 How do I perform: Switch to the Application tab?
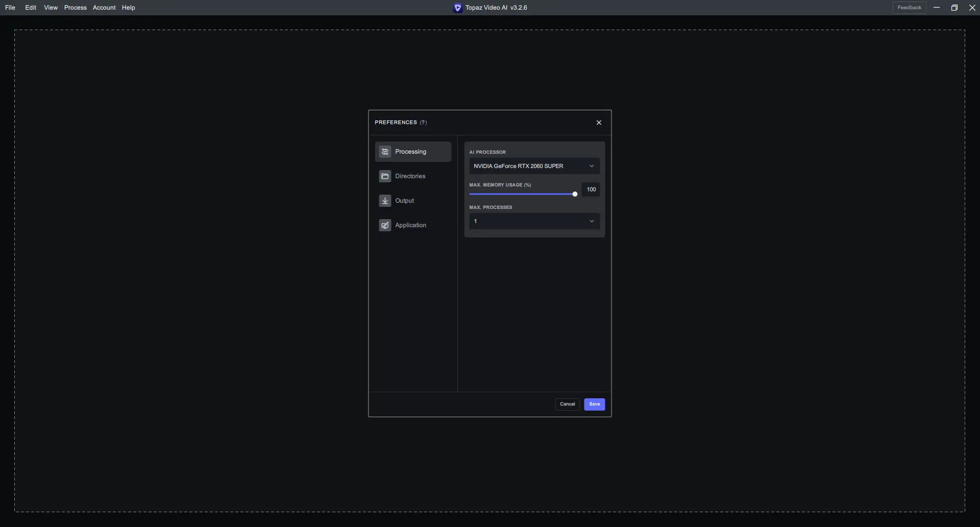[x=413, y=225]
